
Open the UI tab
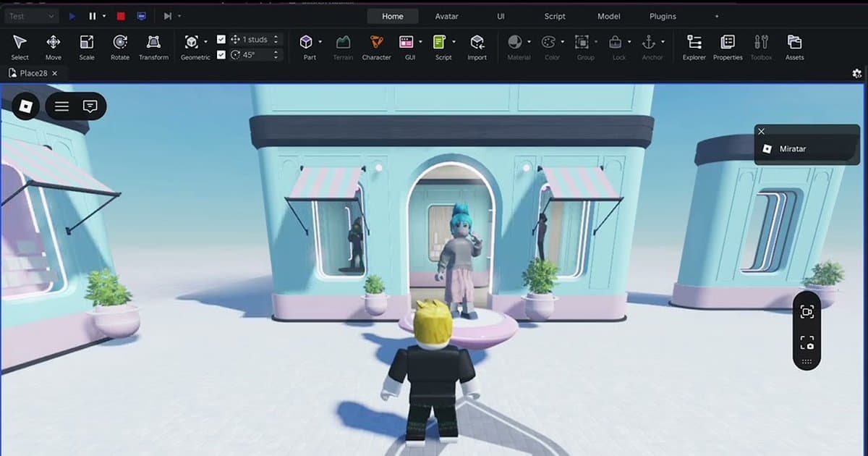(501, 16)
